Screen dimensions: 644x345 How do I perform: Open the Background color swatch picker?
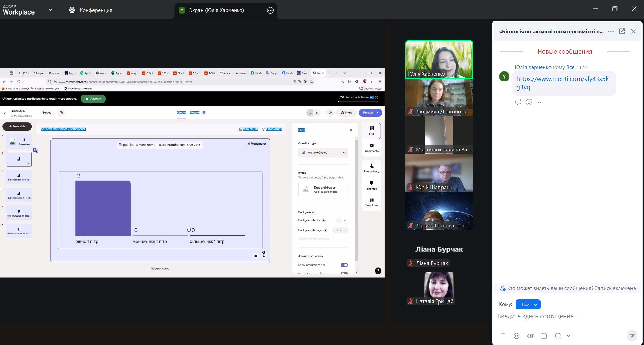342,220
